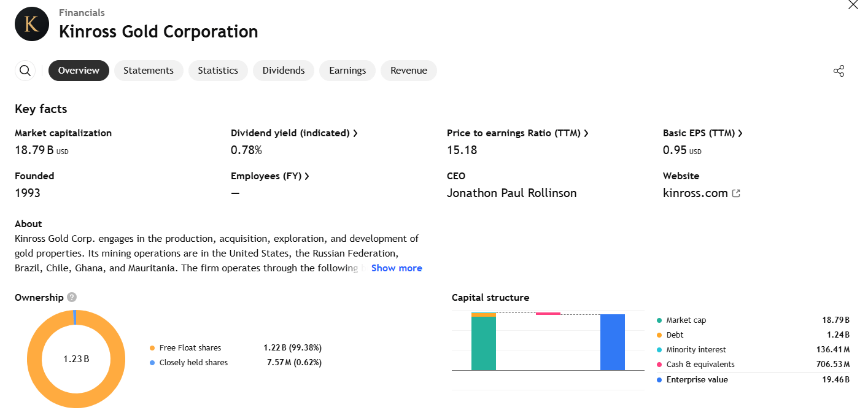Open the kinross.com website link

tap(696, 193)
